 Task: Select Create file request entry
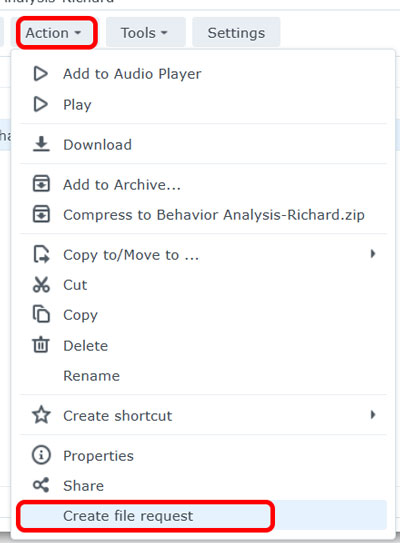(x=203, y=516)
